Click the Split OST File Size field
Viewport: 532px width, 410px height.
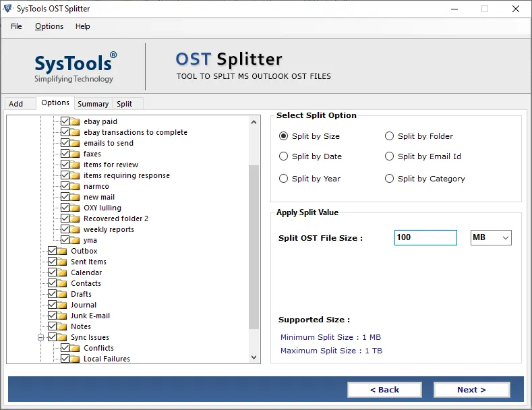(x=425, y=237)
